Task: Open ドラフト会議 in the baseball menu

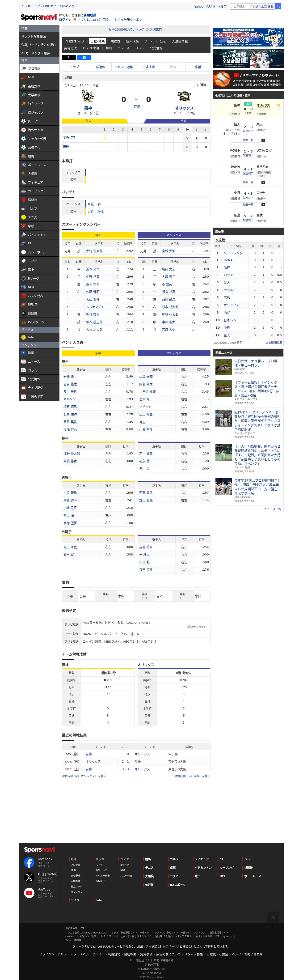Action: [x=91, y=48]
